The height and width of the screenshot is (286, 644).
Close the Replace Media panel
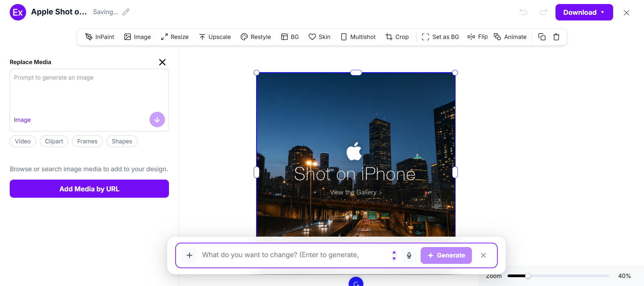(x=162, y=62)
